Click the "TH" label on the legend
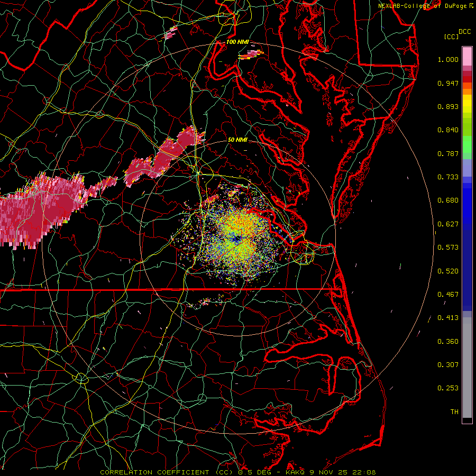Viewport: 476px width, 476px height. click(x=454, y=412)
